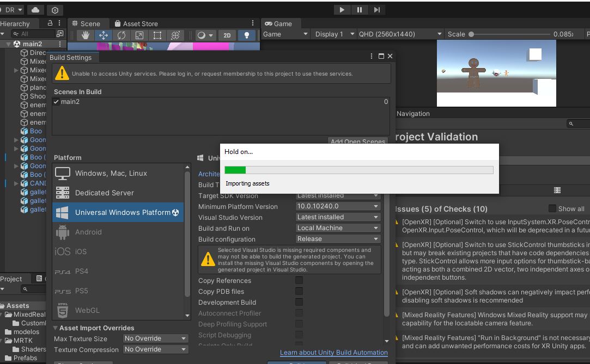Open the Scene panel more options menu
Screen dimensions: 590x364
[x=252, y=23]
